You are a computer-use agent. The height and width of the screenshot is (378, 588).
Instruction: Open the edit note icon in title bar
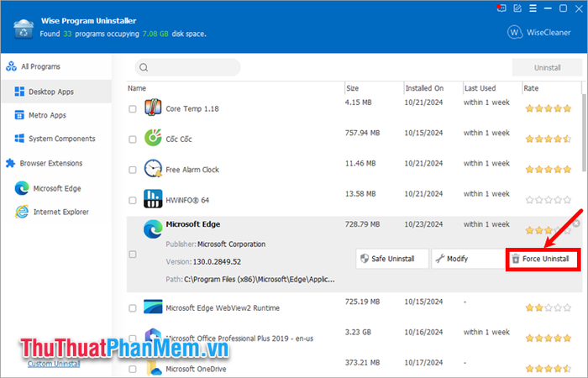point(517,8)
